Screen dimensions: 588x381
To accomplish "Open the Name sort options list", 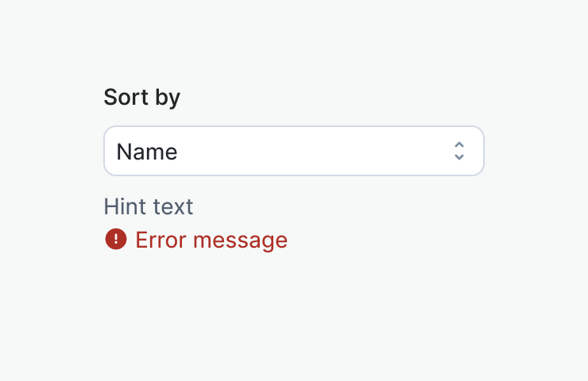I will tap(293, 151).
